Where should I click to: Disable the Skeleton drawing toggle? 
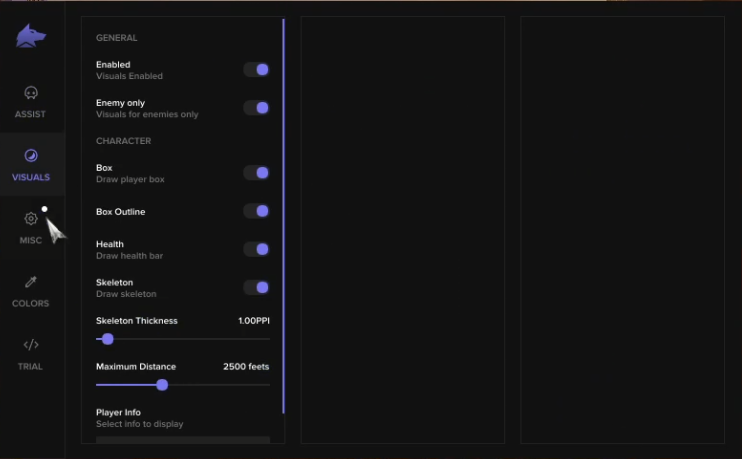256,288
